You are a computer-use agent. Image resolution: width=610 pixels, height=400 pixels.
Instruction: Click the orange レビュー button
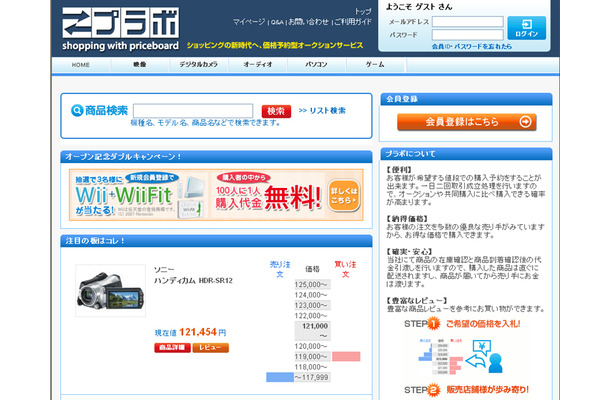[210, 347]
